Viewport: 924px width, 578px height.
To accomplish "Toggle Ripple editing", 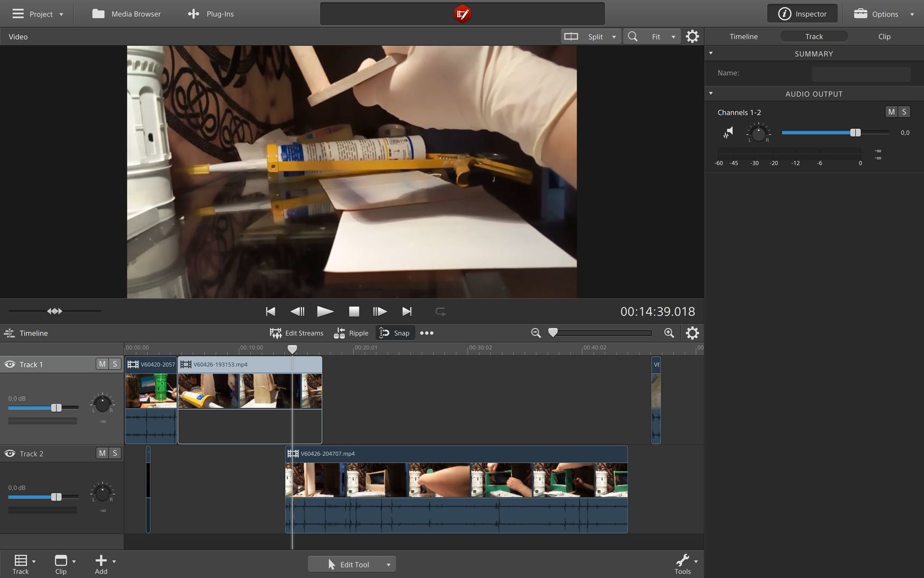I will [x=351, y=333].
